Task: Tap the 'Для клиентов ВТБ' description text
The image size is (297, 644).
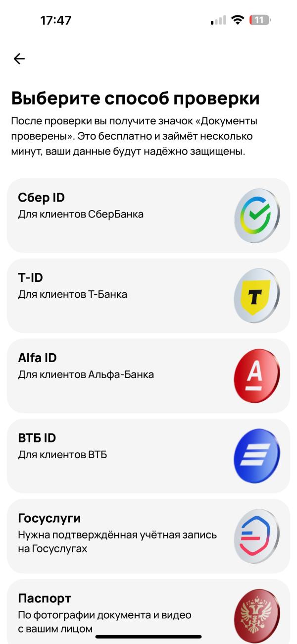Action: tap(62, 454)
